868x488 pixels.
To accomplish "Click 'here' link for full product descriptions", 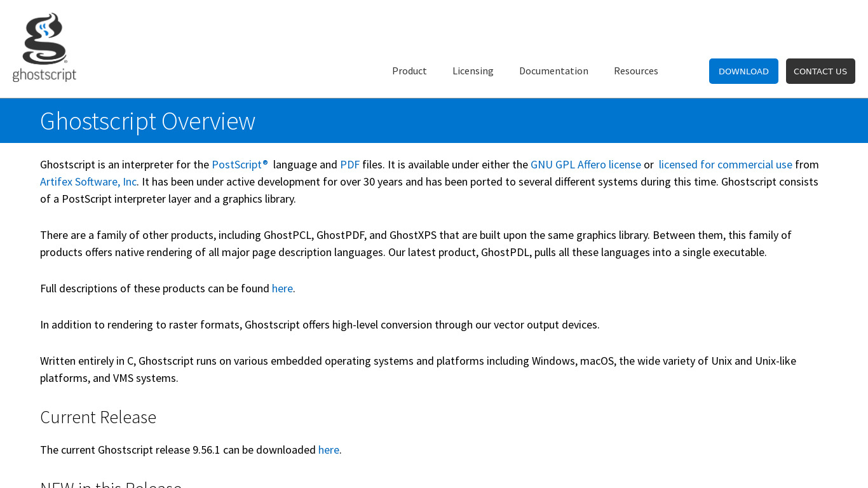I will coord(282,288).
